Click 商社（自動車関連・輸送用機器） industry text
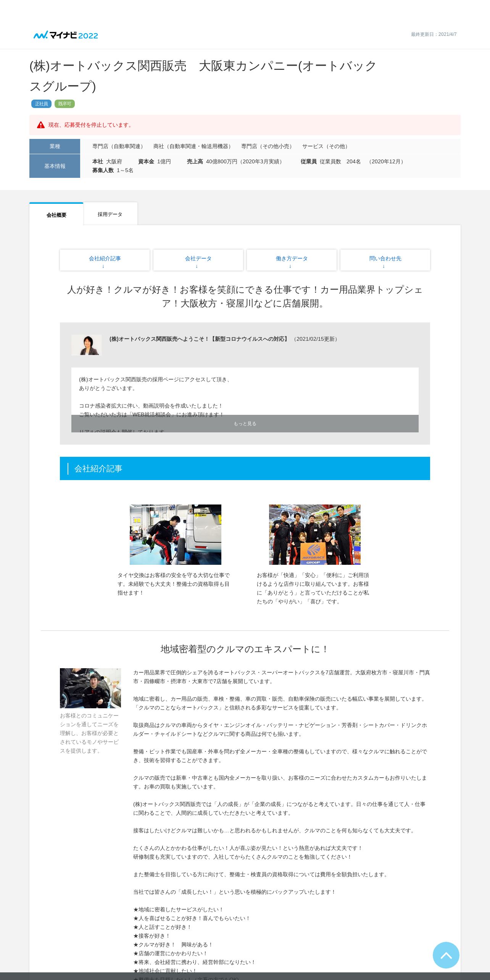Screen dimensions: 490x980 pyautogui.click(x=193, y=146)
